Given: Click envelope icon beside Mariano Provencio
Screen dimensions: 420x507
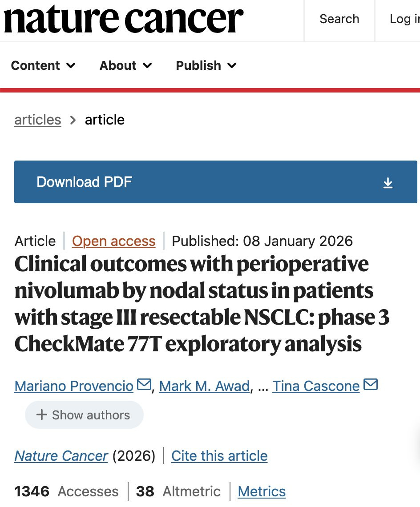Looking at the screenshot, I should tap(144, 384).
